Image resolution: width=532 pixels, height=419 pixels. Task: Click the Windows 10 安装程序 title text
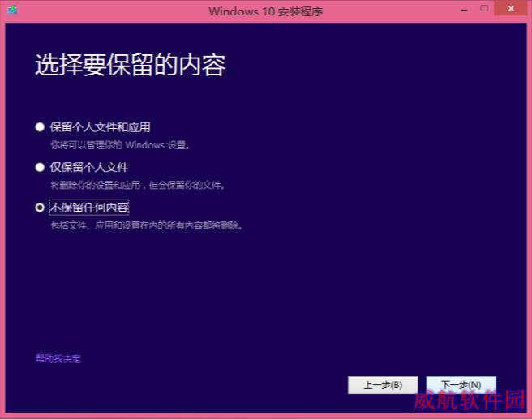click(x=266, y=11)
